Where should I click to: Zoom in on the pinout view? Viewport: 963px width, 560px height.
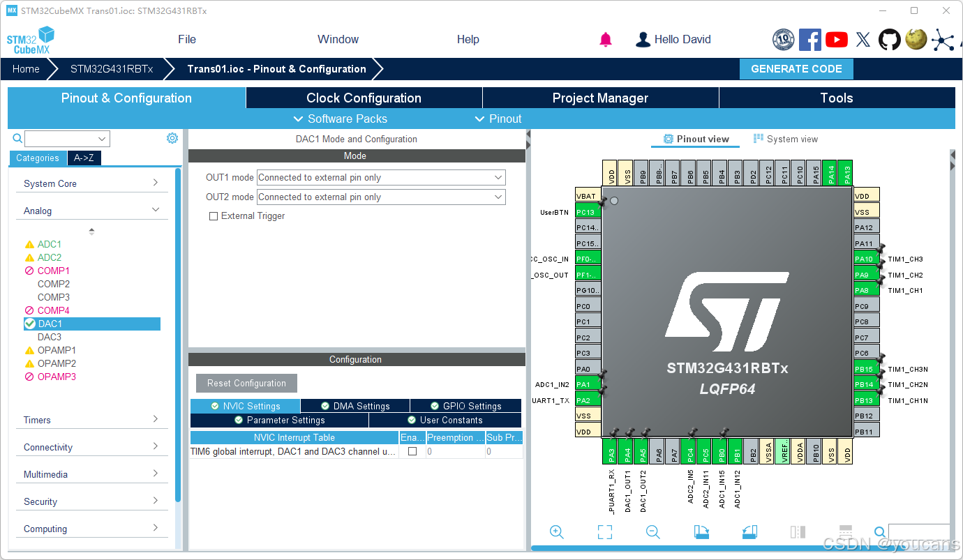pos(557,532)
